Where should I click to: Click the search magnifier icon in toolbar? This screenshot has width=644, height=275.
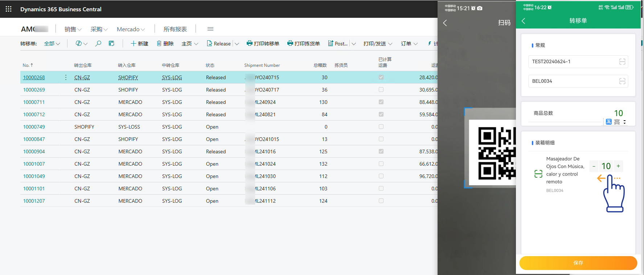tap(98, 44)
